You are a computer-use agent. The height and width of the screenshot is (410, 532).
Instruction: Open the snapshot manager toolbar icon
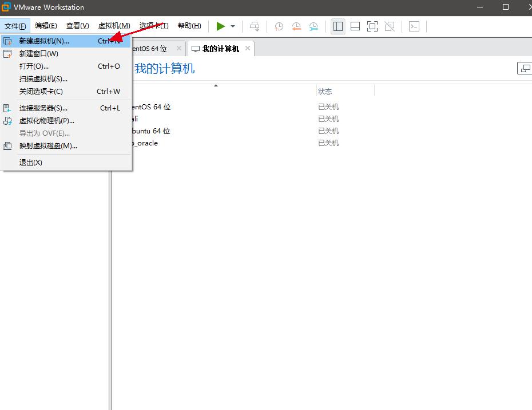(313, 26)
